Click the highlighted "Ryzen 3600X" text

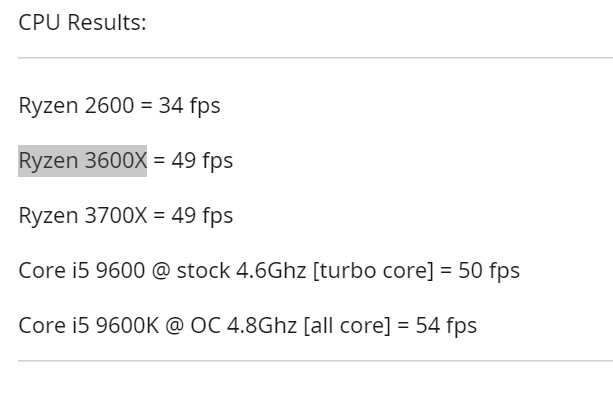82,161
